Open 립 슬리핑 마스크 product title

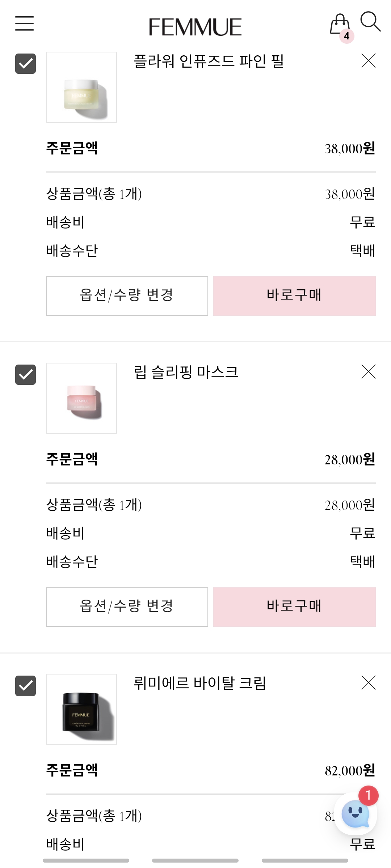186,372
